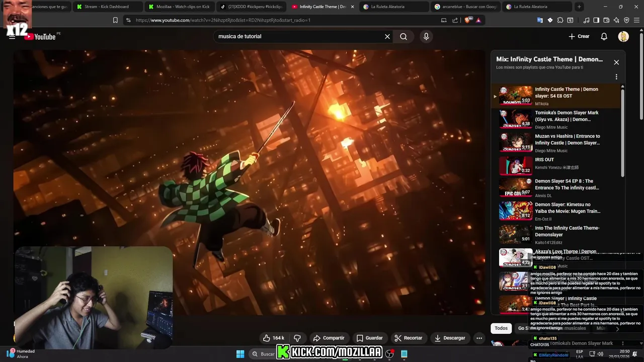Go to the YouTube home logo
The width and height of the screenshot is (644, 362).
pyautogui.click(x=41, y=37)
